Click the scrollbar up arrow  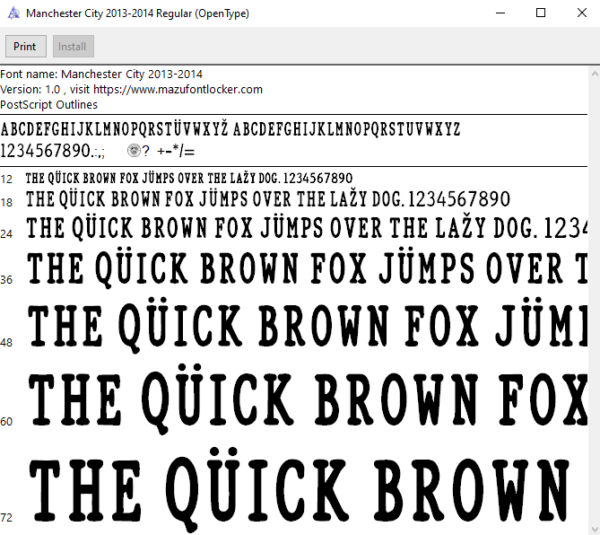595,74
